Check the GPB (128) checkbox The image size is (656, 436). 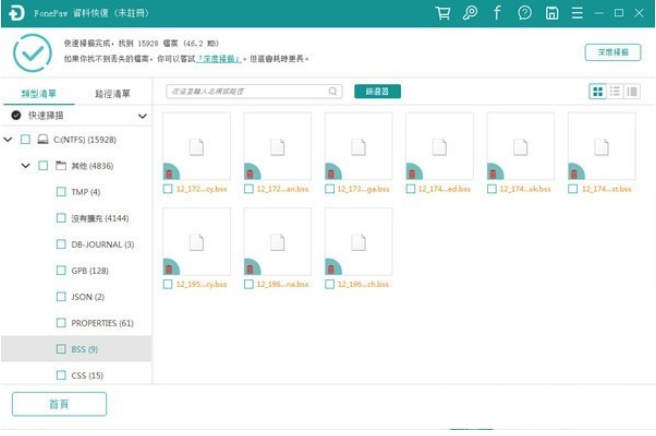tap(61, 271)
